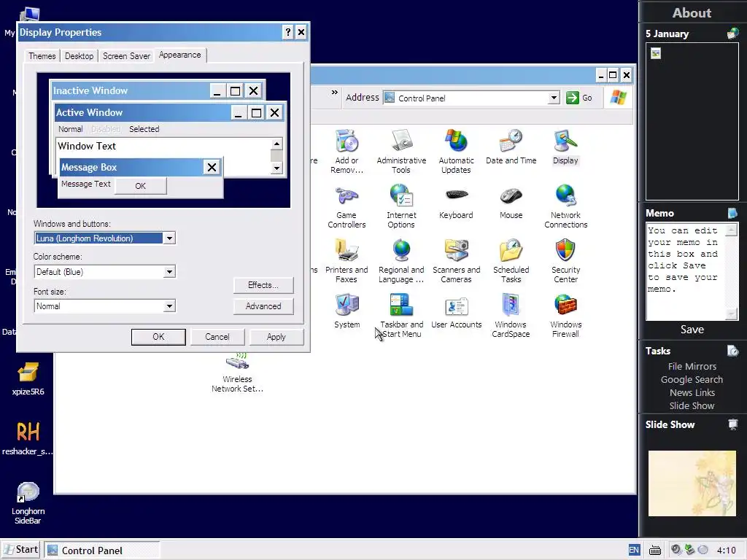Select the reshacker desktop icon
This screenshot has height=560, width=747.
(28, 438)
